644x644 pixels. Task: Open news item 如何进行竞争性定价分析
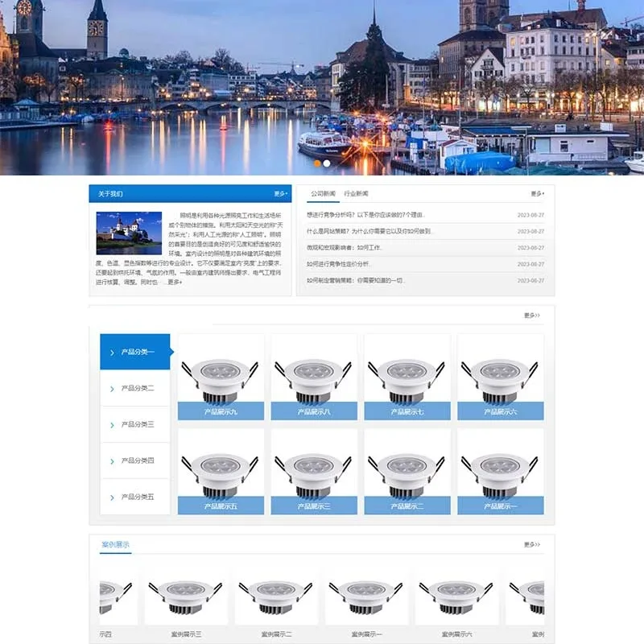pos(338,264)
